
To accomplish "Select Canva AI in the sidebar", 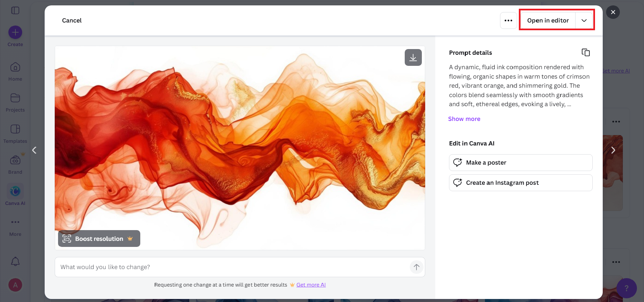I will tap(15, 194).
